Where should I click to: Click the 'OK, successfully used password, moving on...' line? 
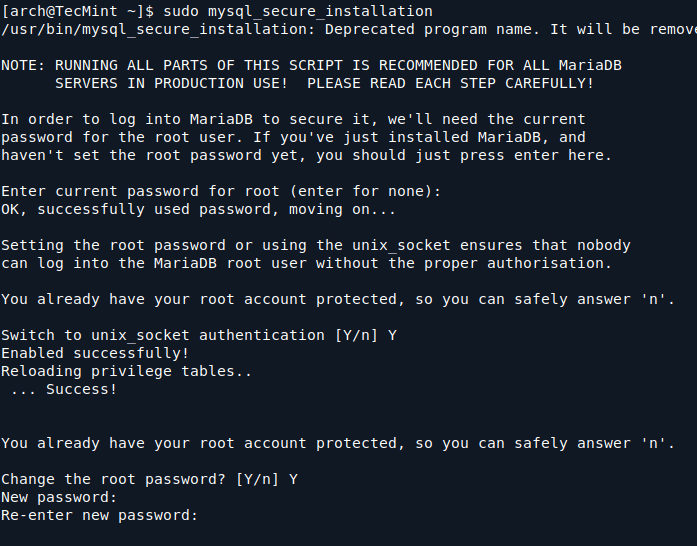coord(199,209)
